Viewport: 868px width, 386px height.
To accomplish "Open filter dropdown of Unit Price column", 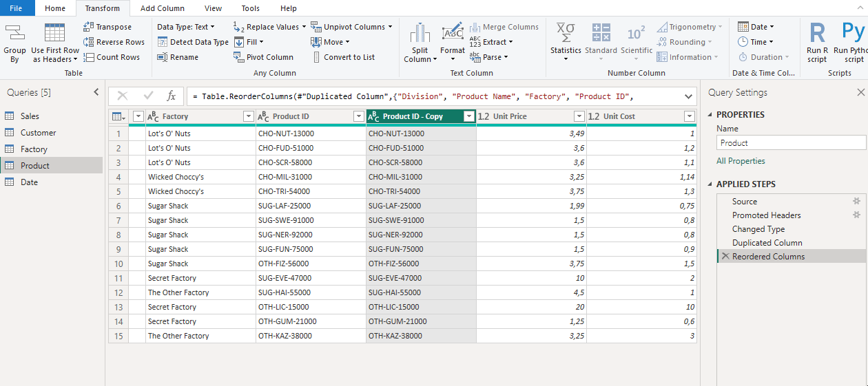I will pyautogui.click(x=579, y=116).
